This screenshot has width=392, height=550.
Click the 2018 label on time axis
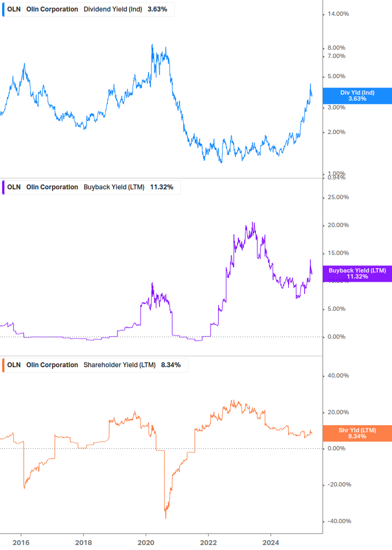[83, 543]
